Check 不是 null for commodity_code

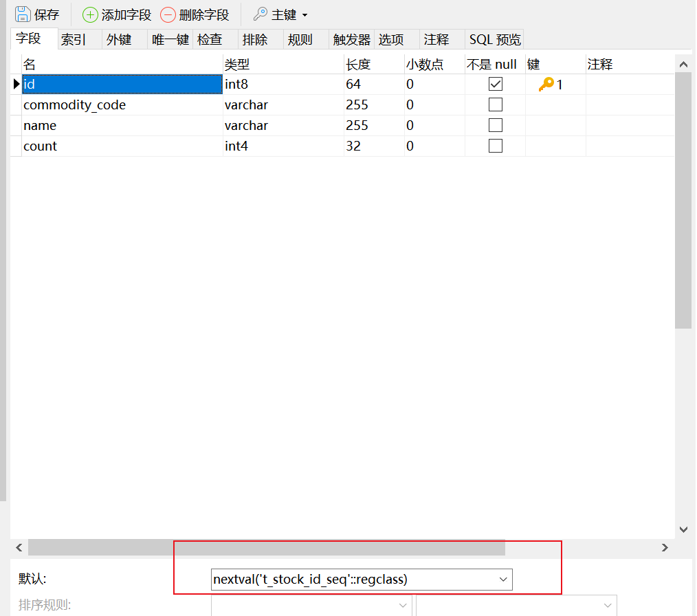[x=496, y=104]
